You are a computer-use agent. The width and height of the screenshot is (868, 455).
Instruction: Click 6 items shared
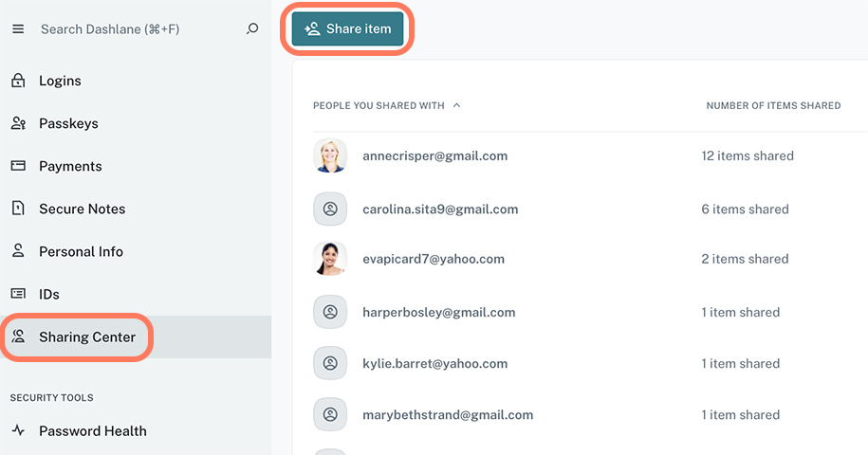[745, 209]
